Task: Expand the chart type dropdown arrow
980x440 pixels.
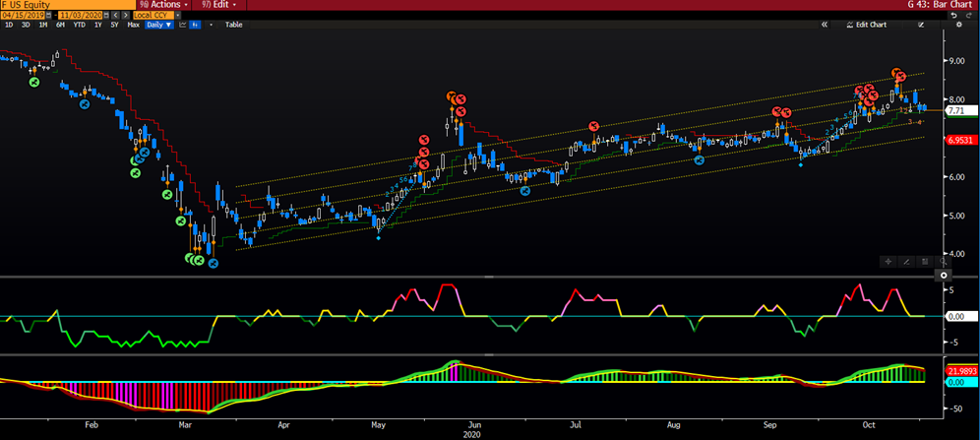Action: pyautogui.click(x=212, y=25)
